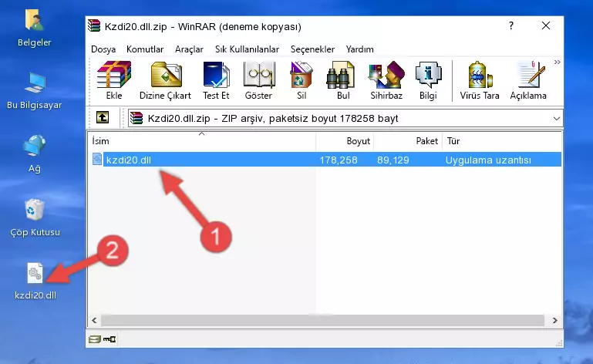Select the Çöp Kutusu recycle bin
The height and width of the screenshot is (364, 593).
[35, 218]
